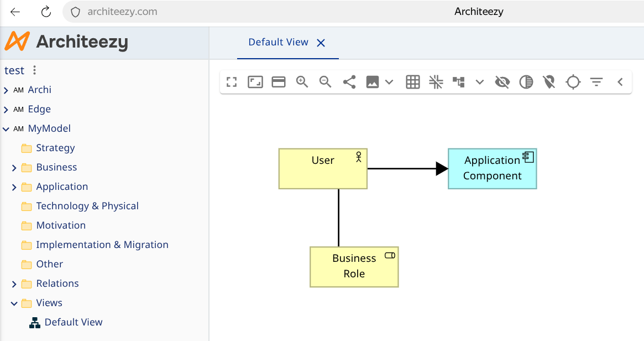
Task: Click the filter lines icon
Action: (596, 82)
